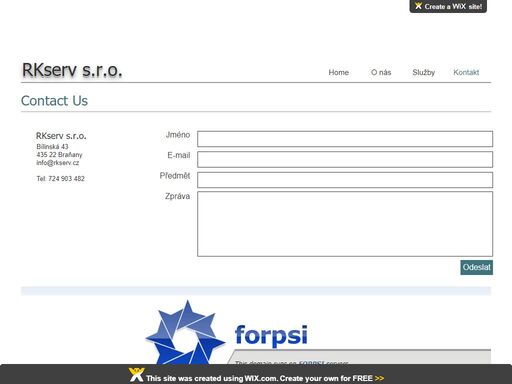This screenshot has width=512, height=384.
Task: Focus the E-mail input field
Action: pos(345,159)
